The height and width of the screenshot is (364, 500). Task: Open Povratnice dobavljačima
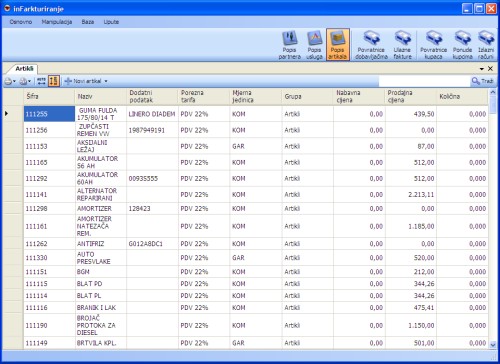371,45
